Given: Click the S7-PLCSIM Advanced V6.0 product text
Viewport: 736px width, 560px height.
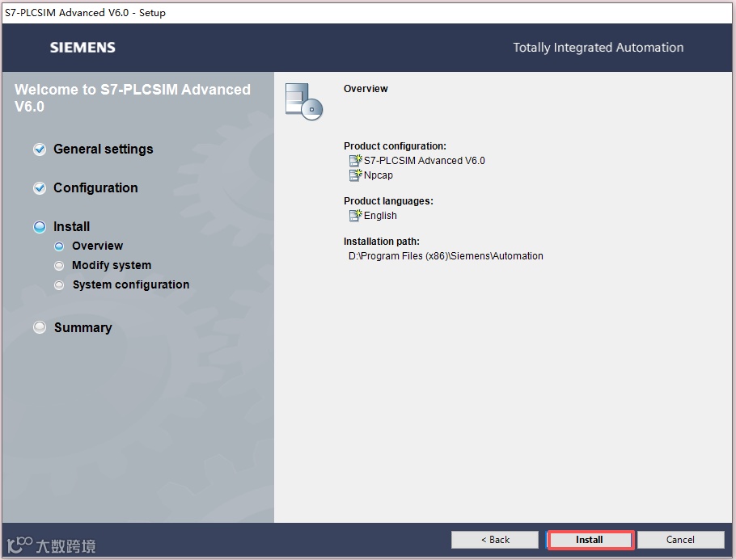Looking at the screenshot, I should click(425, 160).
